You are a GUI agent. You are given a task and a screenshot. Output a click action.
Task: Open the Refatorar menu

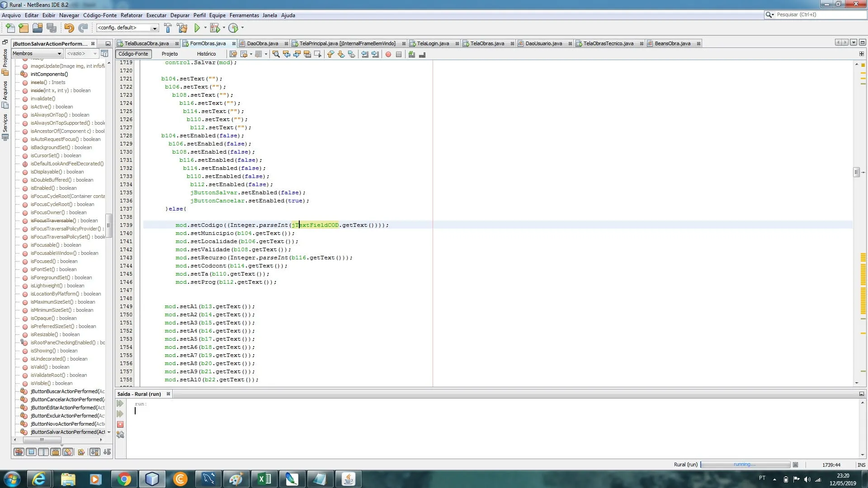coord(131,15)
